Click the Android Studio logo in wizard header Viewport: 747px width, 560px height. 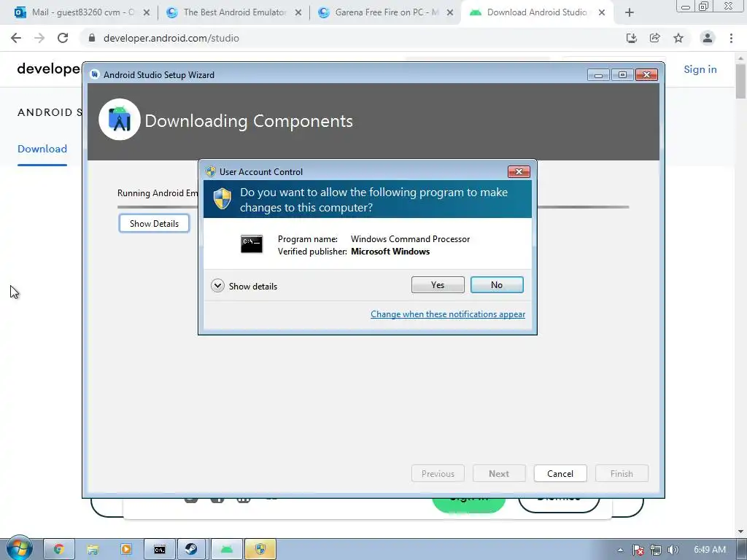pos(120,120)
